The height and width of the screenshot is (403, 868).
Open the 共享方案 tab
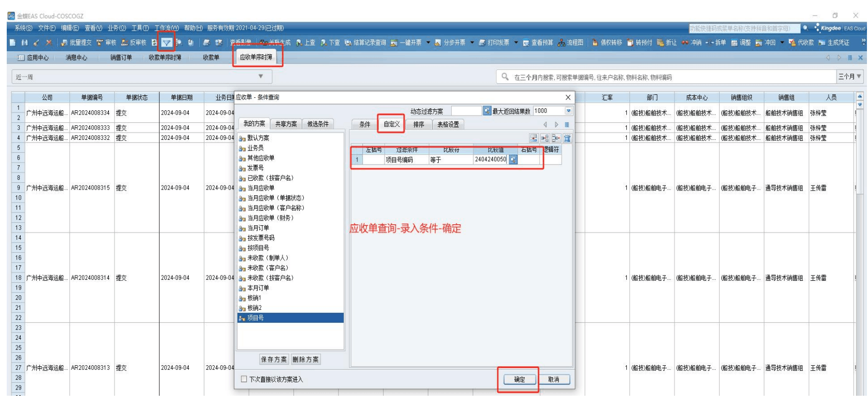[x=286, y=124]
